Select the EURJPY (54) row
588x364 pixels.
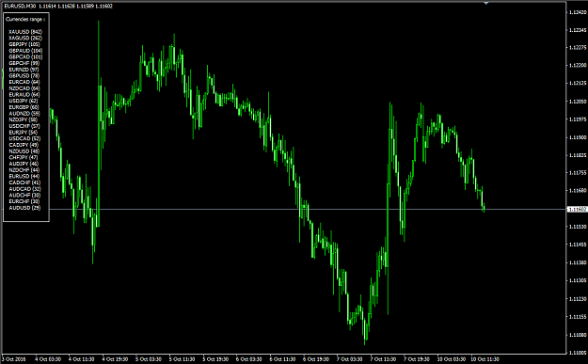[x=24, y=133]
